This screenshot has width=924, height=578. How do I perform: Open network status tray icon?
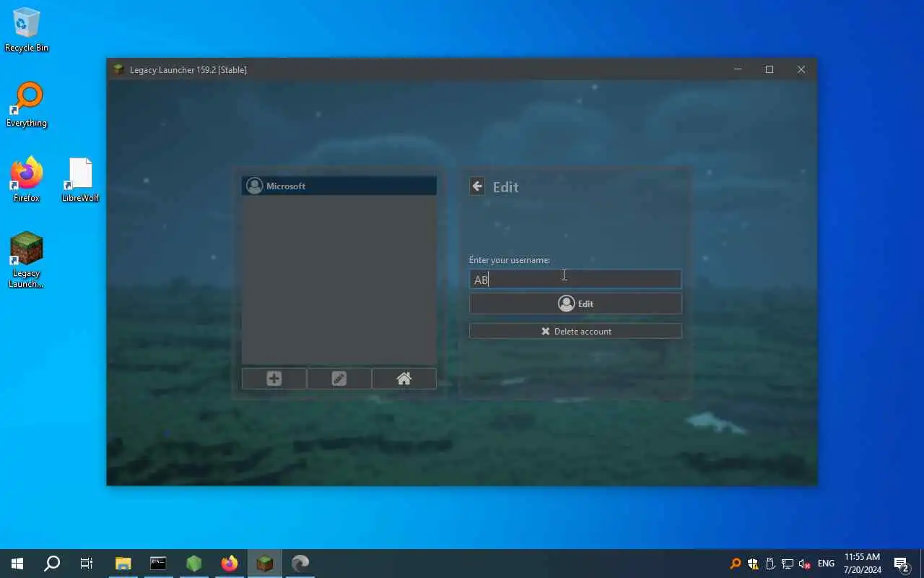pos(788,564)
